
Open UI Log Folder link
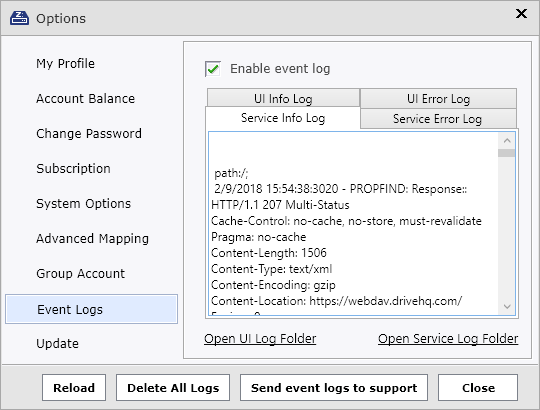pyautogui.click(x=260, y=339)
